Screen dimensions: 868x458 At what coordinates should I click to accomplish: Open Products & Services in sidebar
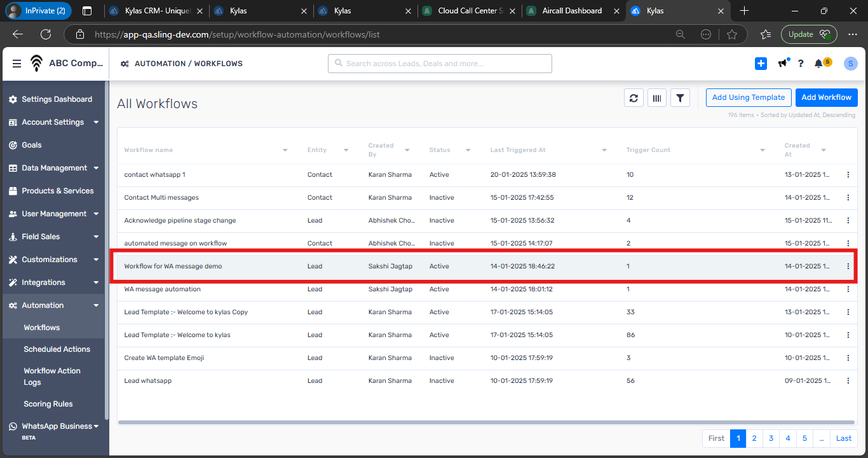point(54,191)
